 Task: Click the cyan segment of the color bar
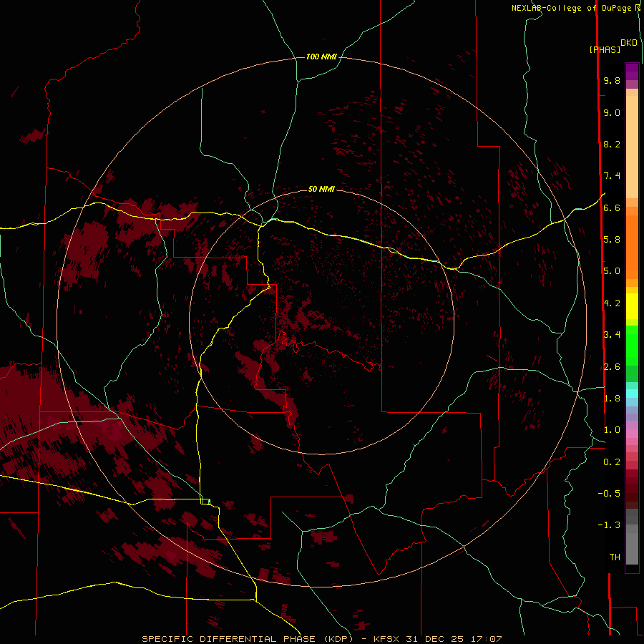click(632, 394)
